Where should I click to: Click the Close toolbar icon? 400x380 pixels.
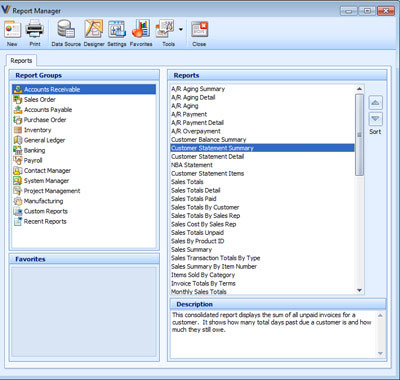pos(199,29)
